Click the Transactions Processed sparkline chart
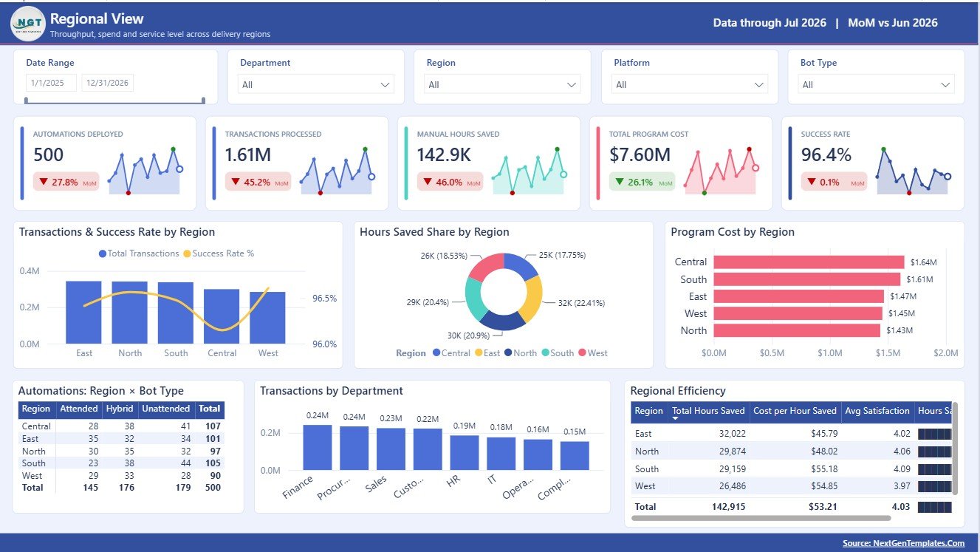 (x=337, y=171)
